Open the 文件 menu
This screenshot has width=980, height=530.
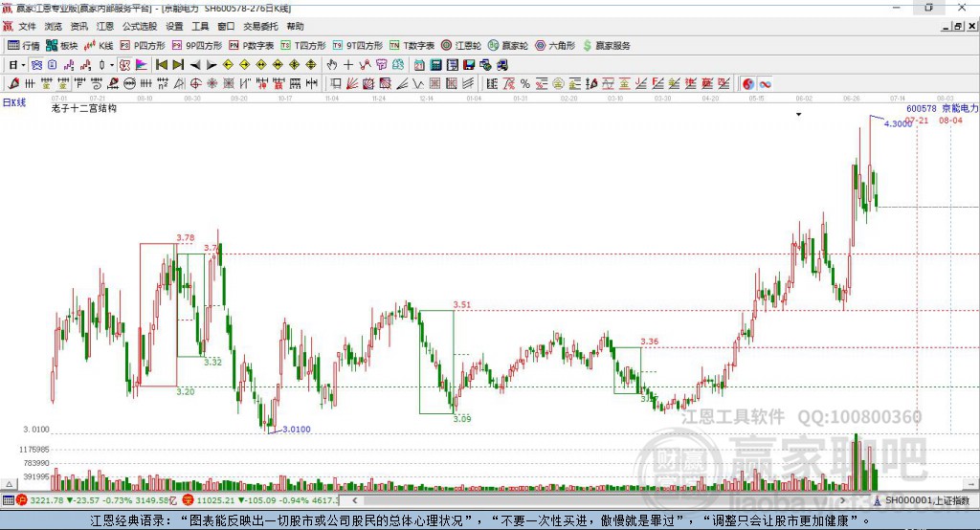tap(27, 26)
